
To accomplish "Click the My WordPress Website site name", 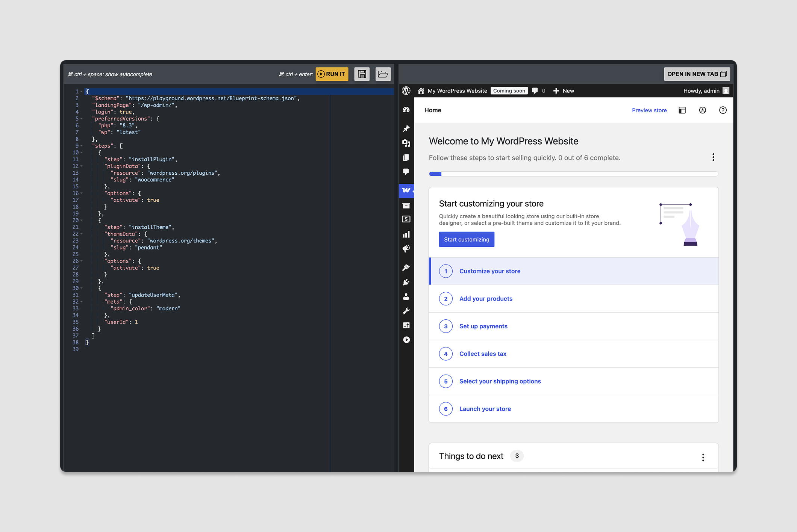I will point(457,91).
